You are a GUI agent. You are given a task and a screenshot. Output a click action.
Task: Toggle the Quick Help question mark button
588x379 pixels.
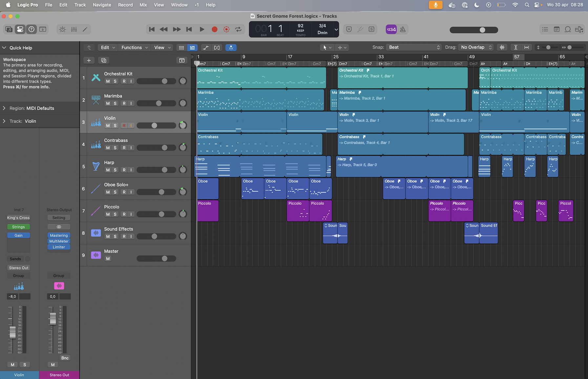point(31,29)
